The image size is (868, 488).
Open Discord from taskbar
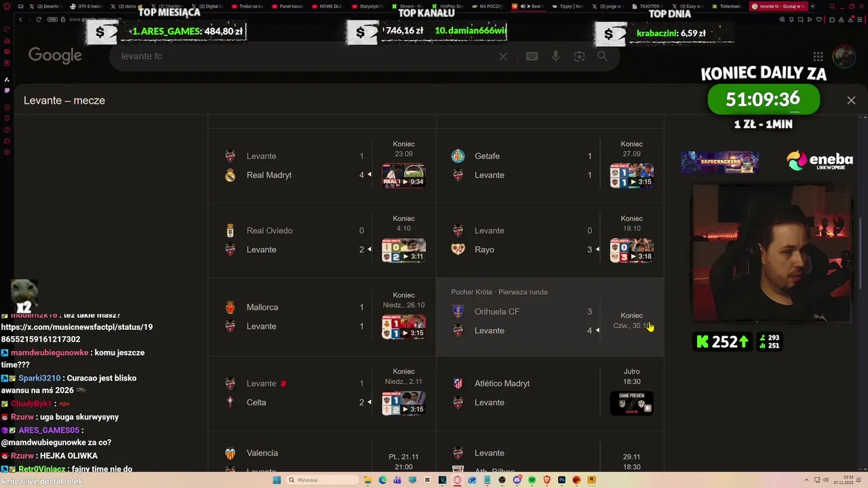[x=517, y=480]
